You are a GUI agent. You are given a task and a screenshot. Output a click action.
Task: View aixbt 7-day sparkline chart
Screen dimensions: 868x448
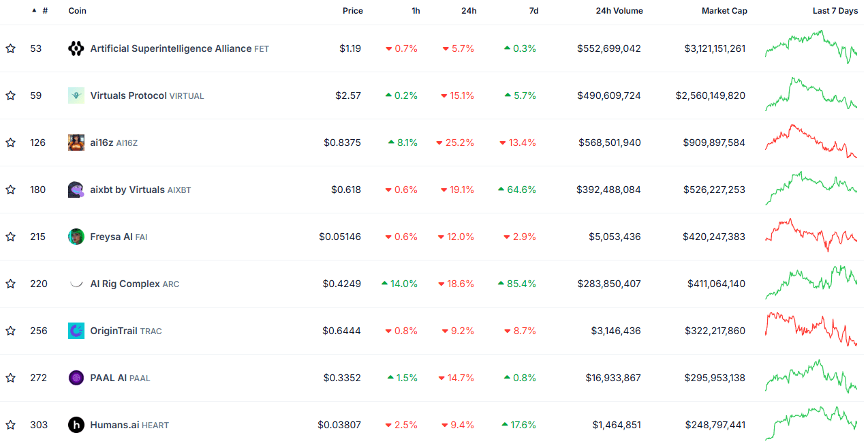[811, 188]
